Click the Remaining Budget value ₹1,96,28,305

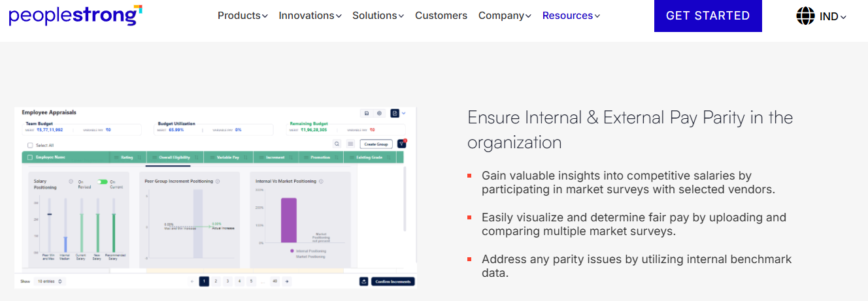[x=314, y=130]
